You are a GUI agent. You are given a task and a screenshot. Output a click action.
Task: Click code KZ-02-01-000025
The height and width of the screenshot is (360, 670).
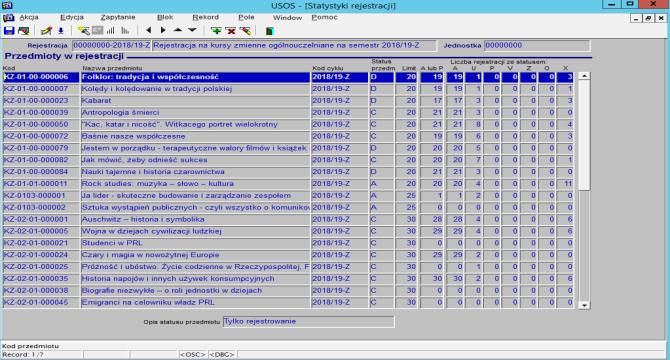coord(41,267)
